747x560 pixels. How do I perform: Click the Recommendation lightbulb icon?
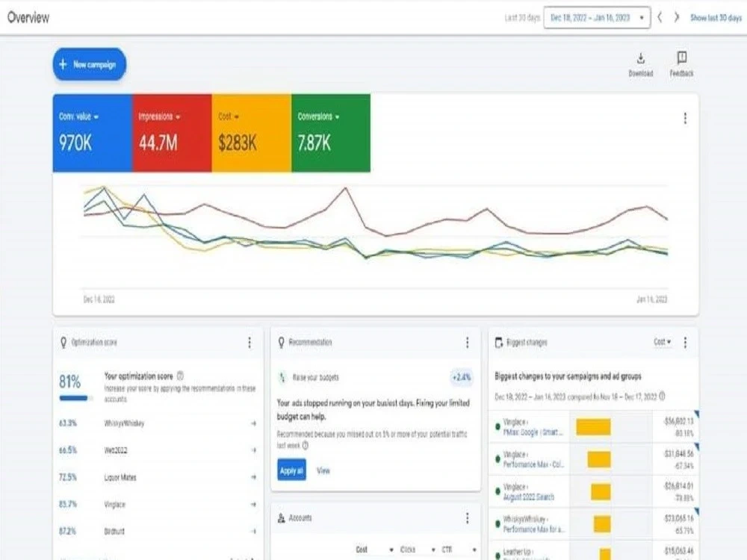[x=281, y=343]
